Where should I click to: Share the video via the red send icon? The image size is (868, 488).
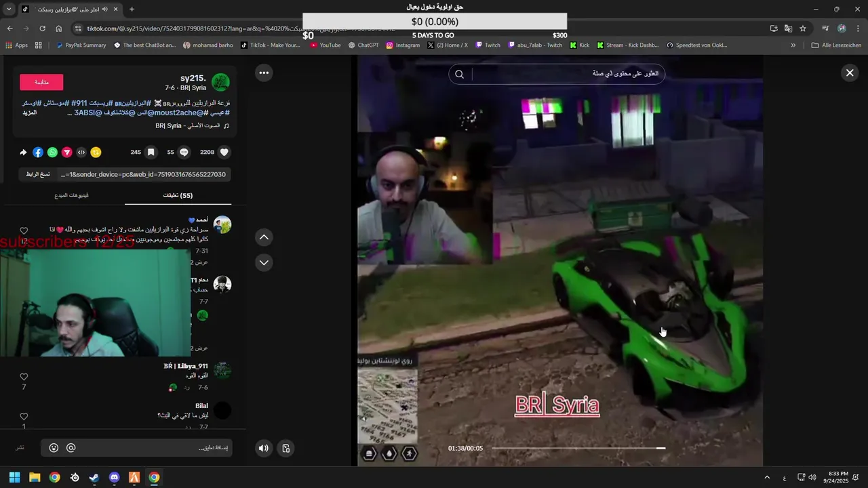tap(67, 152)
